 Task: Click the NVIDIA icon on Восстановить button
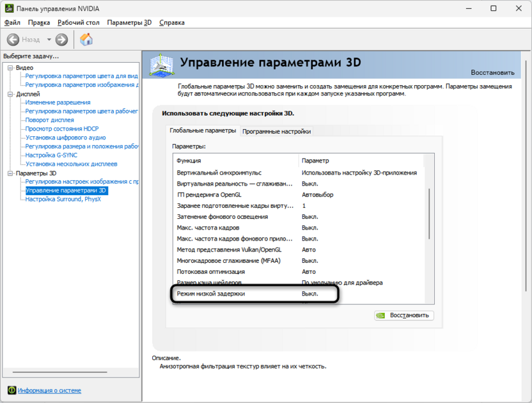coord(381,315)
